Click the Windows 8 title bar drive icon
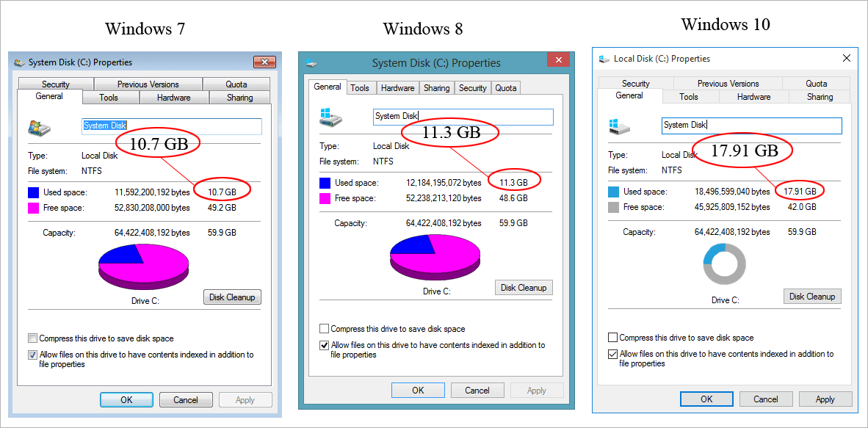Viewport: 868px width, 428px height. pyautogui.click(x=311, y=64)
